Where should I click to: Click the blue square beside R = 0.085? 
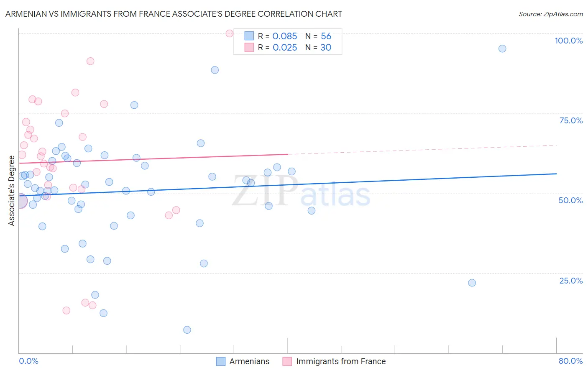point(249,36)
